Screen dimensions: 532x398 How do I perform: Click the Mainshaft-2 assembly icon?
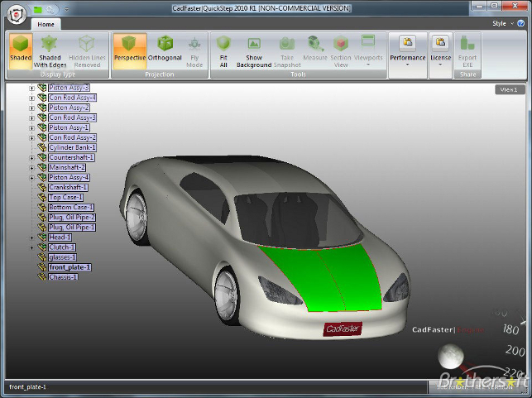coord(41,167)
